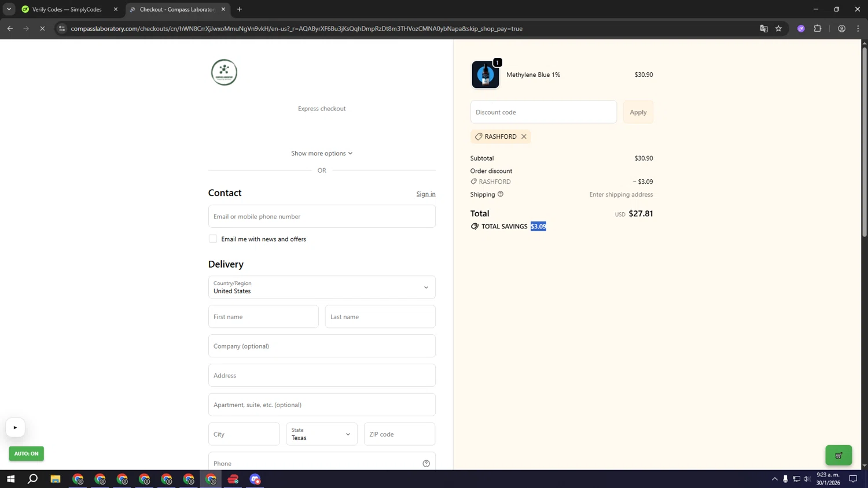Click the play button overlay icon

click(15, 428)
